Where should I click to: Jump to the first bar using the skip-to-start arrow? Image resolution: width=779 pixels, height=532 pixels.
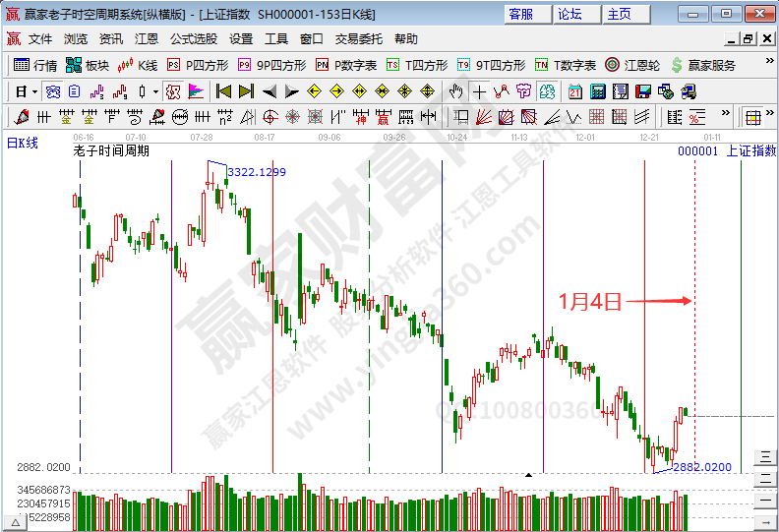223,91
